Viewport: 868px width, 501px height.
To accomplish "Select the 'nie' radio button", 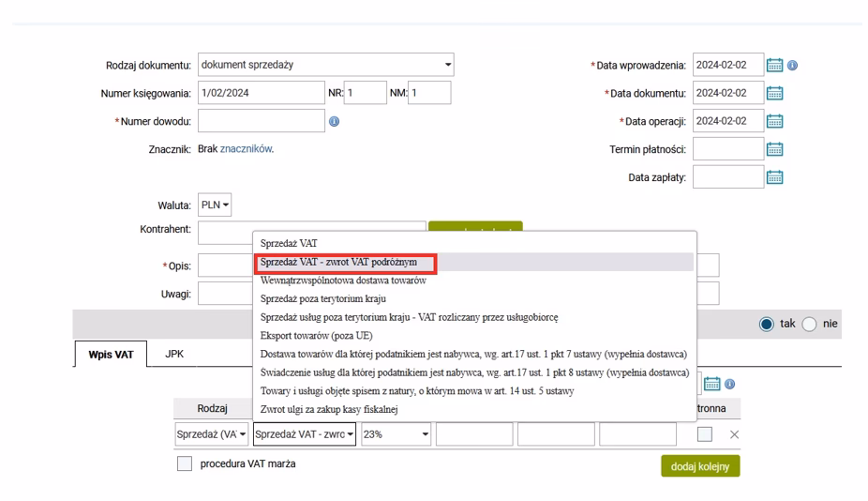I will pyautogui.click(x=808, y=324).
